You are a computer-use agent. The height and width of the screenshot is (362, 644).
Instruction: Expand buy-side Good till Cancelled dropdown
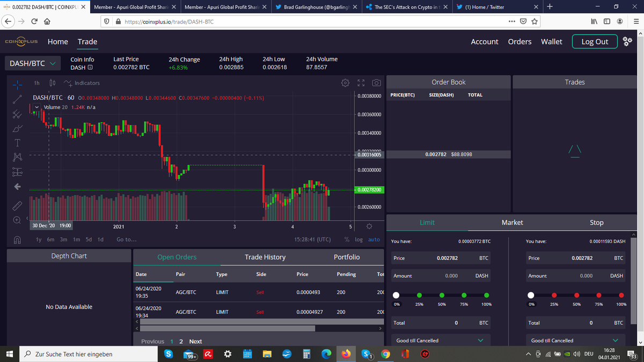tap(442, 341)
